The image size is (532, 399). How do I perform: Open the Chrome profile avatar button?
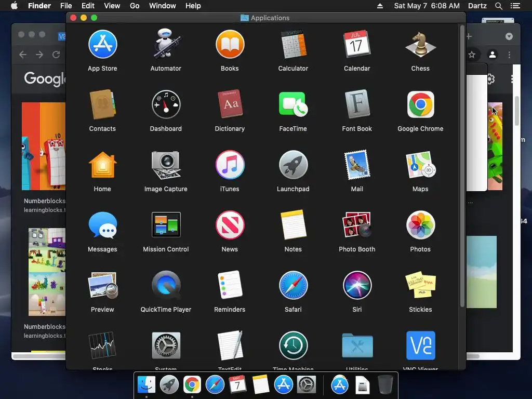click(x=493, y=54)
